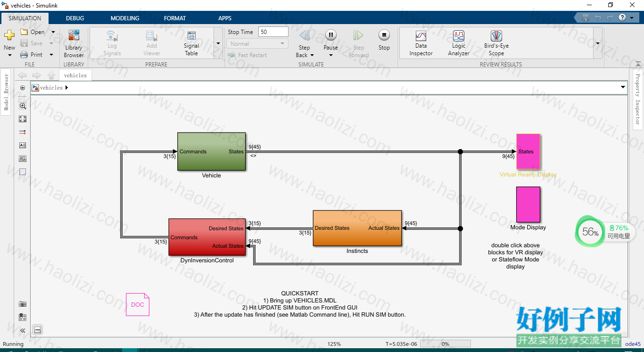Pause the running simulation
Screen dimensions: 644x352
[331, 35]
